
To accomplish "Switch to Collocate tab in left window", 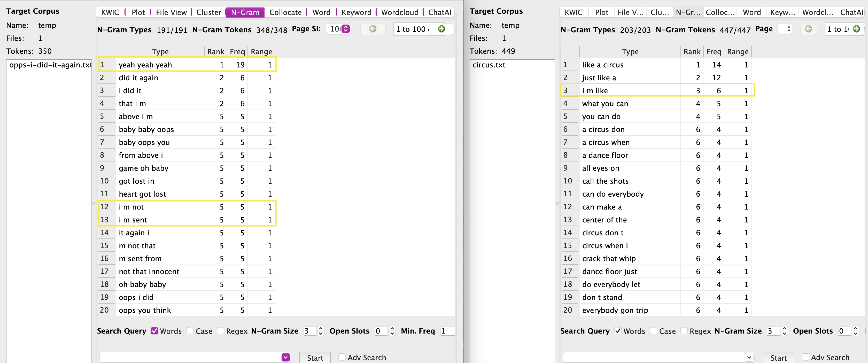I will click(x=285, y=12).
